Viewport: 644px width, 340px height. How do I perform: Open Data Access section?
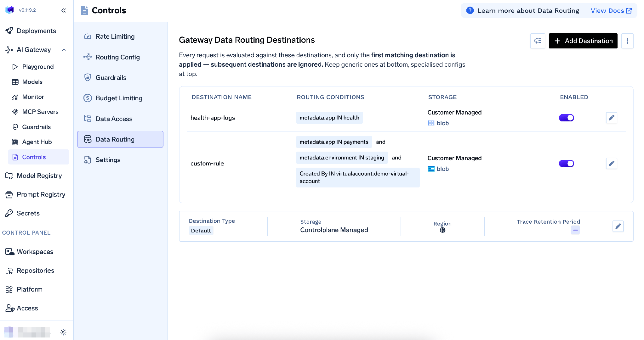pyautogui.click(x=120, y=119)
